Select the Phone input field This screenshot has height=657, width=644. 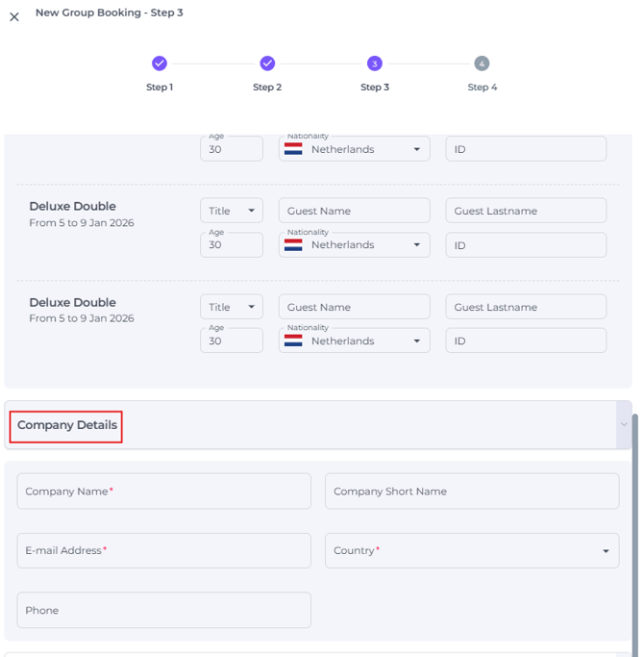[x=164, y=610]
